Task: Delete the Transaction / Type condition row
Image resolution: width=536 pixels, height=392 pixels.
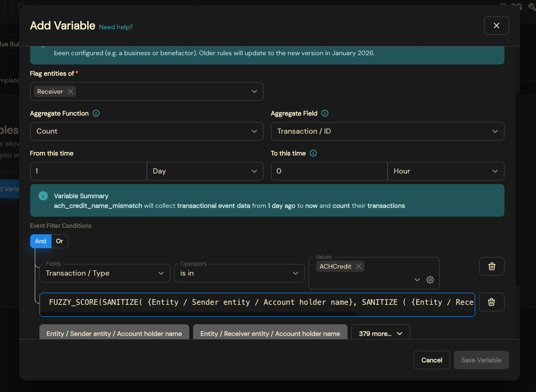Action: (491, 266)
